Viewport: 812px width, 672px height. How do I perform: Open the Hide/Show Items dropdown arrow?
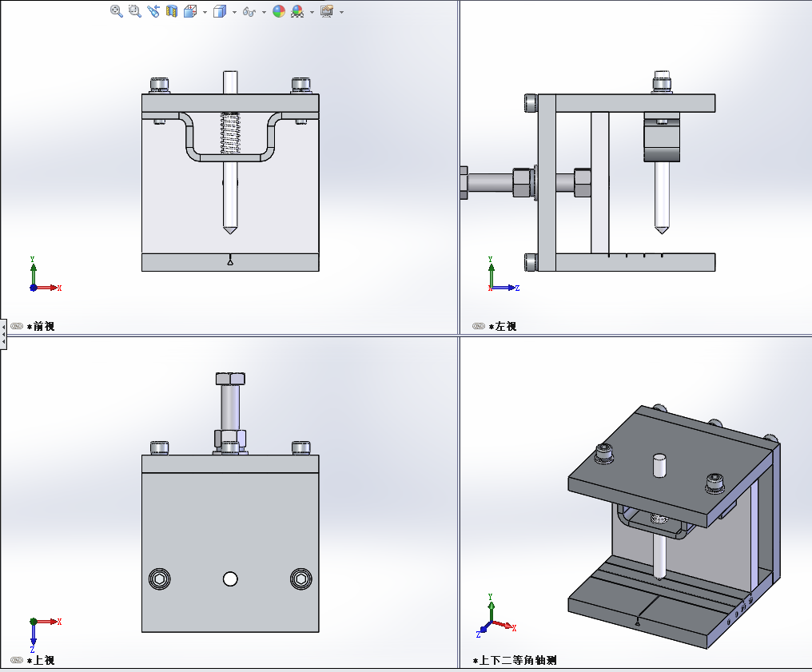coord(264,12)
